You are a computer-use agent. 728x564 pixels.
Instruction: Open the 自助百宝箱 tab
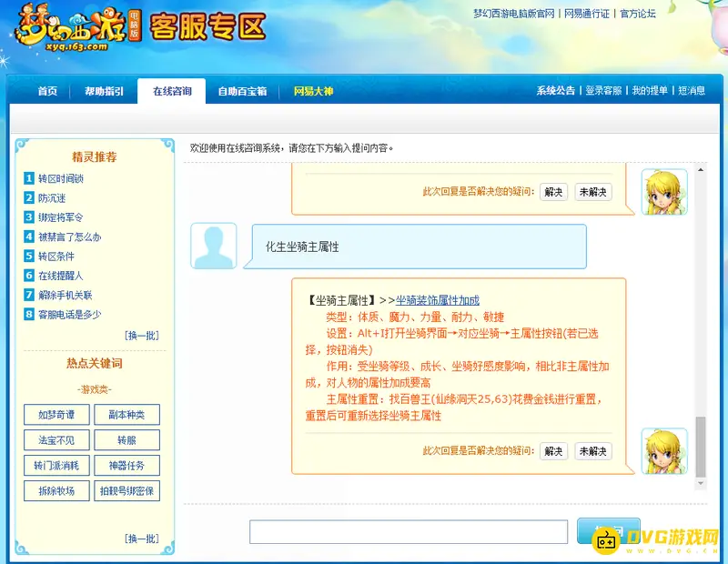[x=242, y=91]
